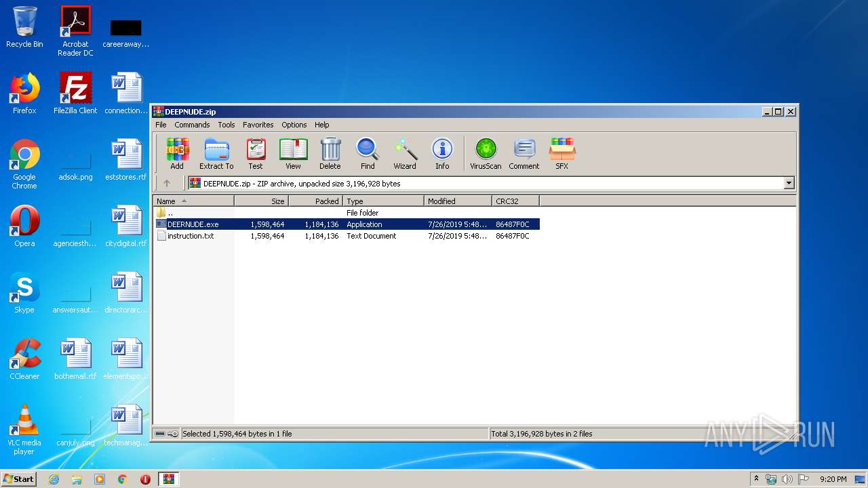The image size is (868, 488).
Task: Select the parent folder '..' entry
Action: pyautogui.click(x=347, y=213)
